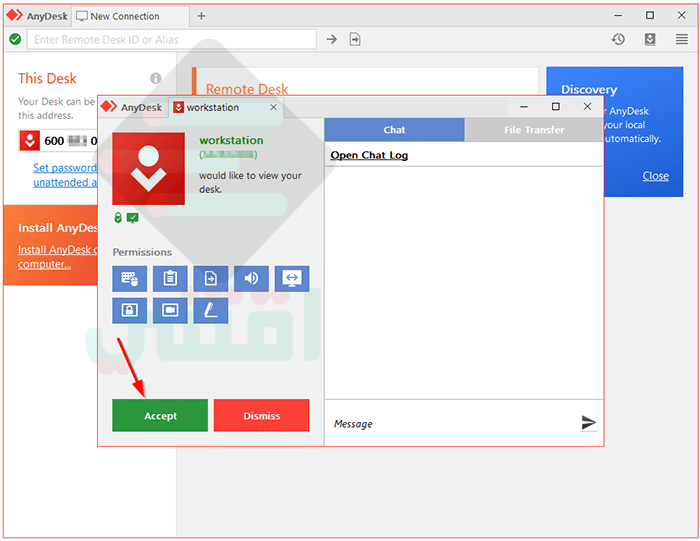This screenshot has height=541, width=700.
Task: Close the workstation request dialog window
Action: pyautogui.click(x=588, y=106)
